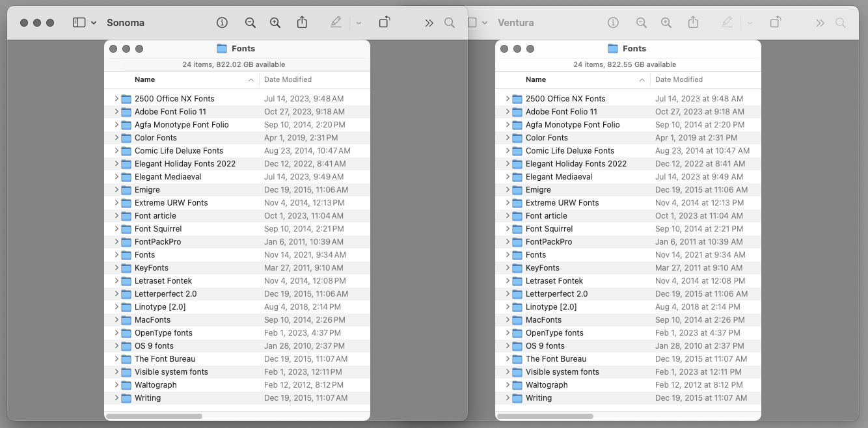Click the Sonoma window title
Image resolution: width=868 pixels, height=428 pixels.
126,23
